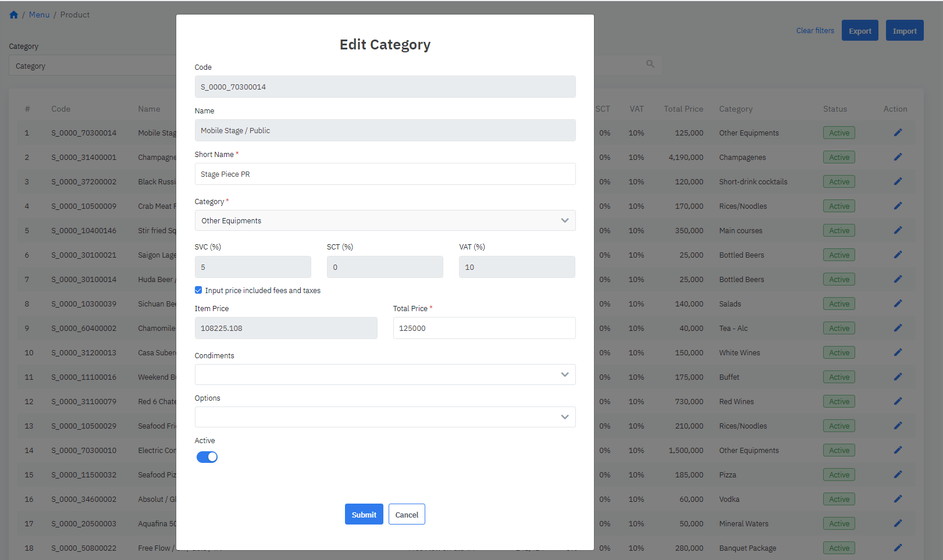The image size is (943, 560).
Task: Edit the Buffet row via pencil icon
Action: tap(898, 377)
